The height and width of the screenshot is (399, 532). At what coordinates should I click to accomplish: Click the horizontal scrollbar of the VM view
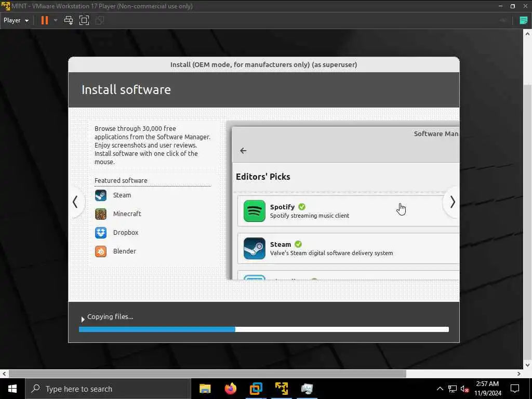207,374
